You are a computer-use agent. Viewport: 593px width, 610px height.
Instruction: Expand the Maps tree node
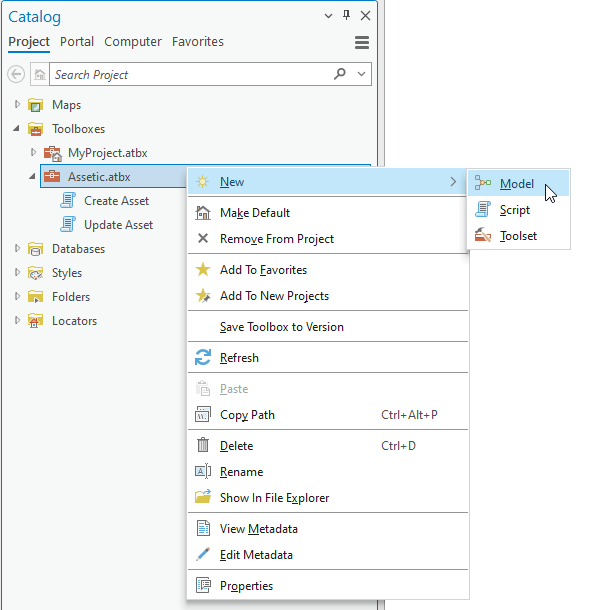(x=17, y=104)
